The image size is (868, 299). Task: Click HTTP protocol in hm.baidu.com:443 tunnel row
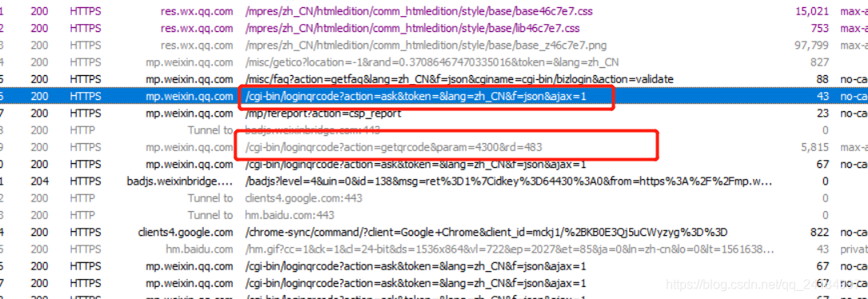[82, 215]
